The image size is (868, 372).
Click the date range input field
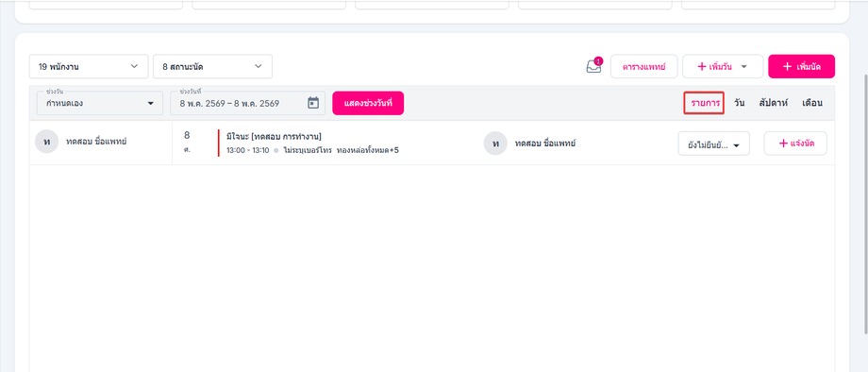(247, 103)
